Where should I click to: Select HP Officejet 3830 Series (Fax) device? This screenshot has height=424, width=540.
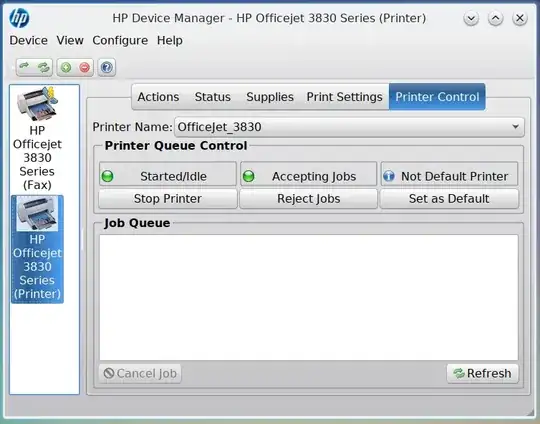[37, 139]
